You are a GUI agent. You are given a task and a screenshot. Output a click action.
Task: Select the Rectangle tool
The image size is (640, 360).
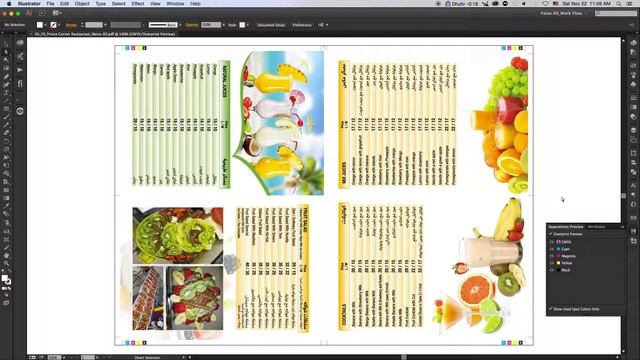6,109
